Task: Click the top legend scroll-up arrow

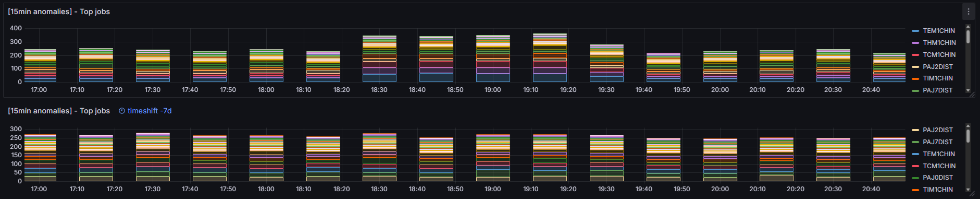Action: (x=968, y=26)
